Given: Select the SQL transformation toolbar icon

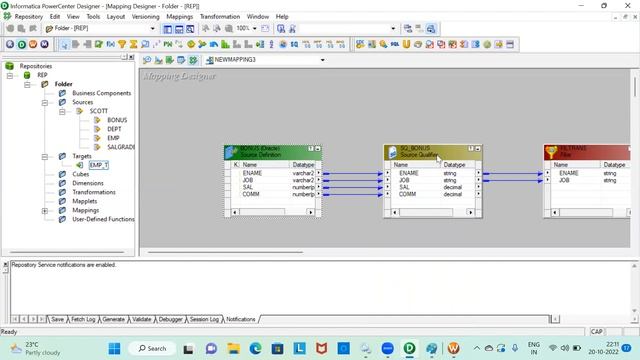Looking at the screenshot, I should point(395,44).
